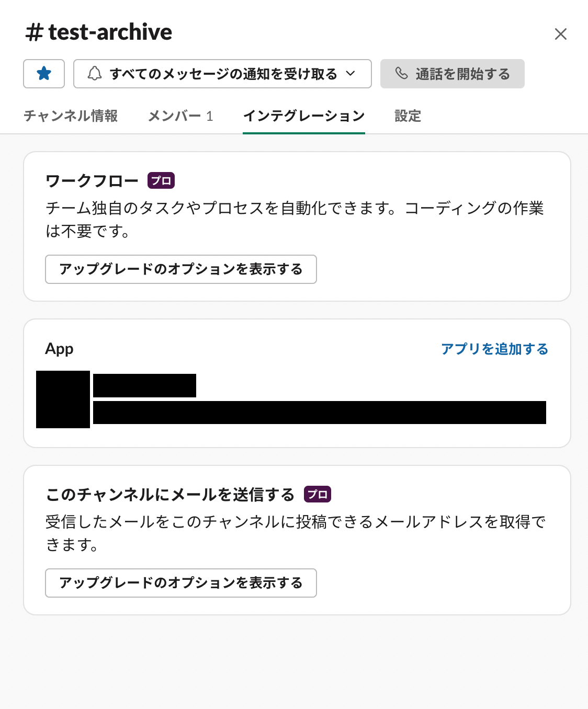The width and height of the screenshot is (588, 709).
Task: Click the プロ badge next to ワークフロー
Action: (161, 181)
